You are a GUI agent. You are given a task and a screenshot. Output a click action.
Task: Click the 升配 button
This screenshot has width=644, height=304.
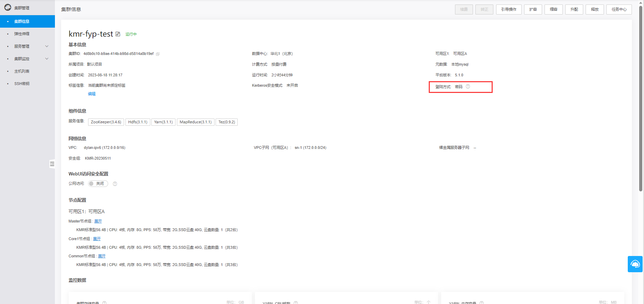coord(574,9)
